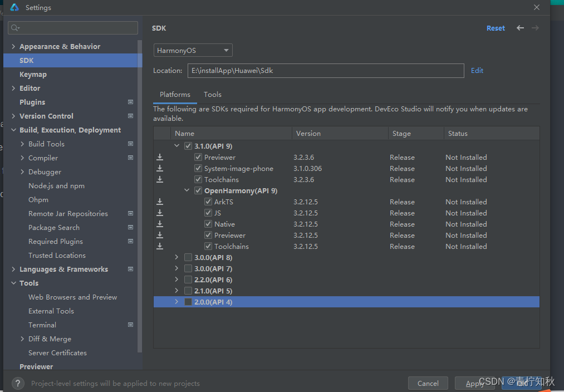
Task: Close the Settings dialog
Action: [537, 7]
